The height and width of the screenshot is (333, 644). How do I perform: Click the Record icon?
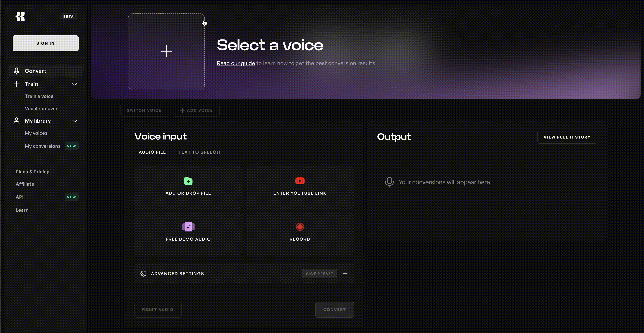tap(300, 226)
